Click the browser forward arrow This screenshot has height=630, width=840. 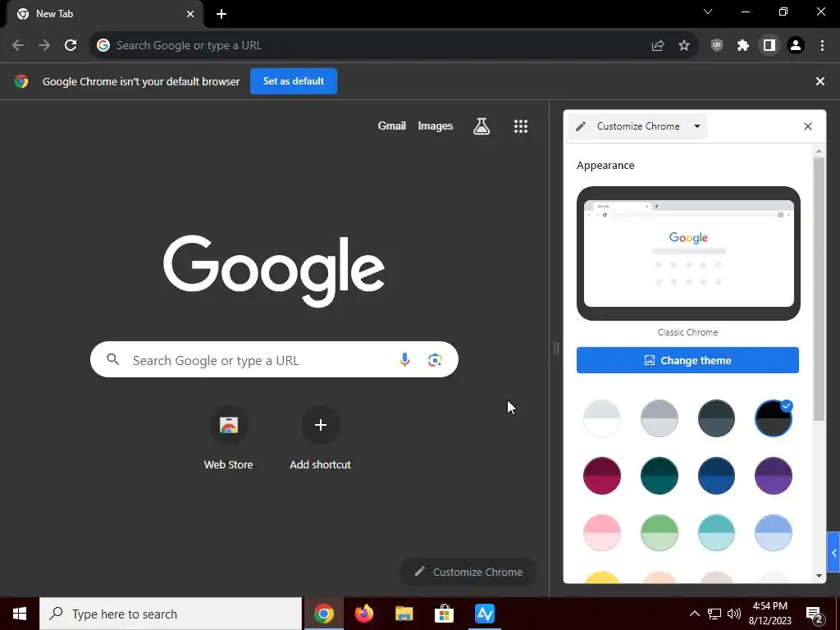pyautogui.click(x=44, y=46)
